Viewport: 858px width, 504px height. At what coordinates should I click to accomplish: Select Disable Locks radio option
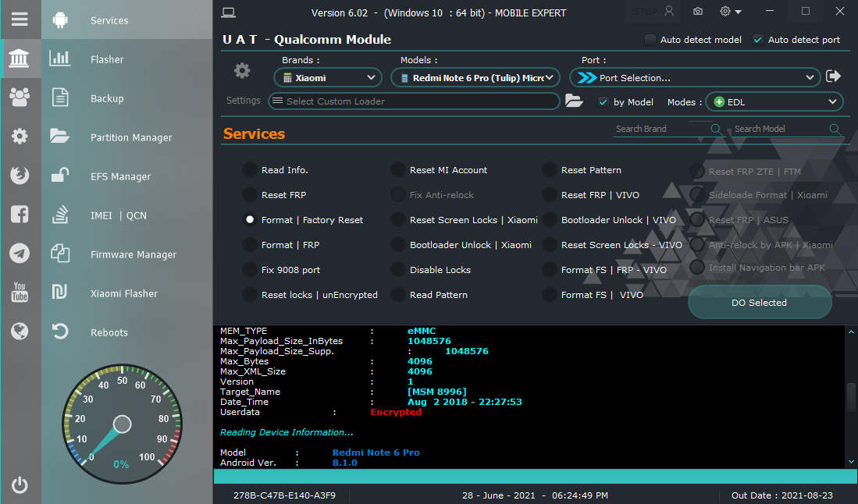point(398,269)
